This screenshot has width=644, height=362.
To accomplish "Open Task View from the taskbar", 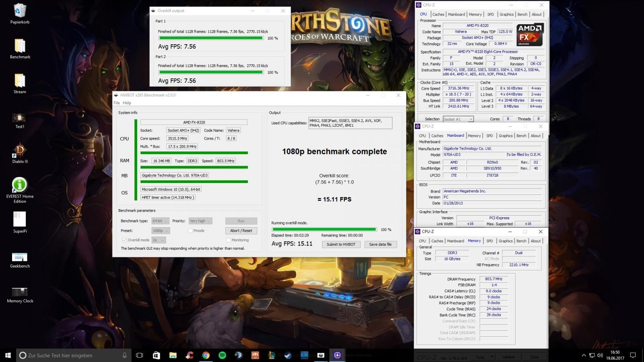I will click(139, 355).
